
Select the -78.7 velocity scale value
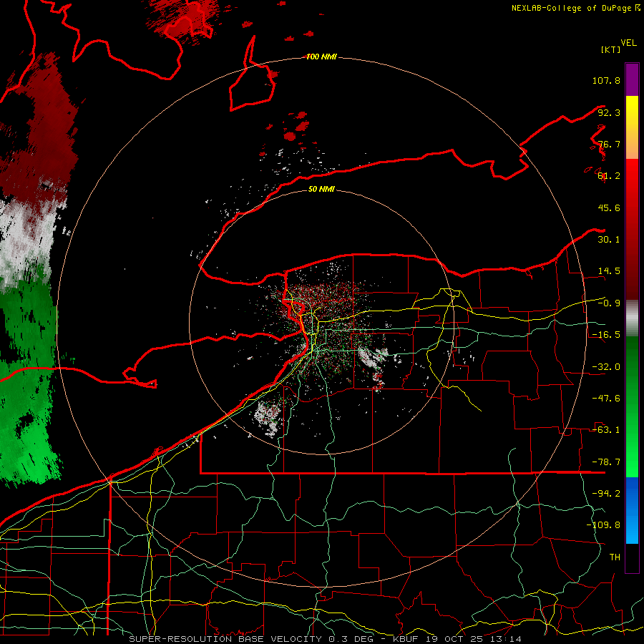pos(606,462)
